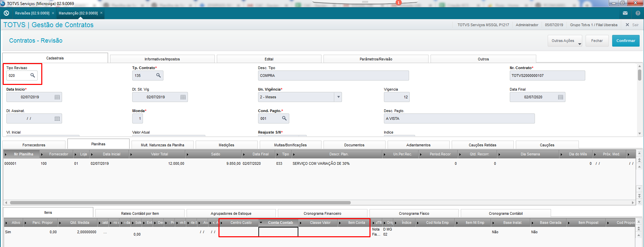Open Cronograma Financeiro tab
The height and width of the screenshot is (247, 644).
click(323, 213)
